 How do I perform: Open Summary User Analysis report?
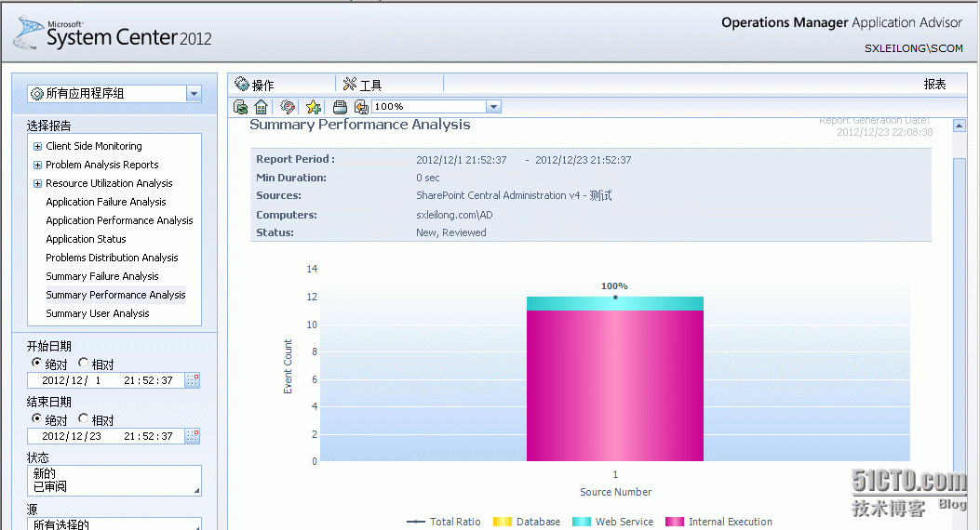point(98,313)
